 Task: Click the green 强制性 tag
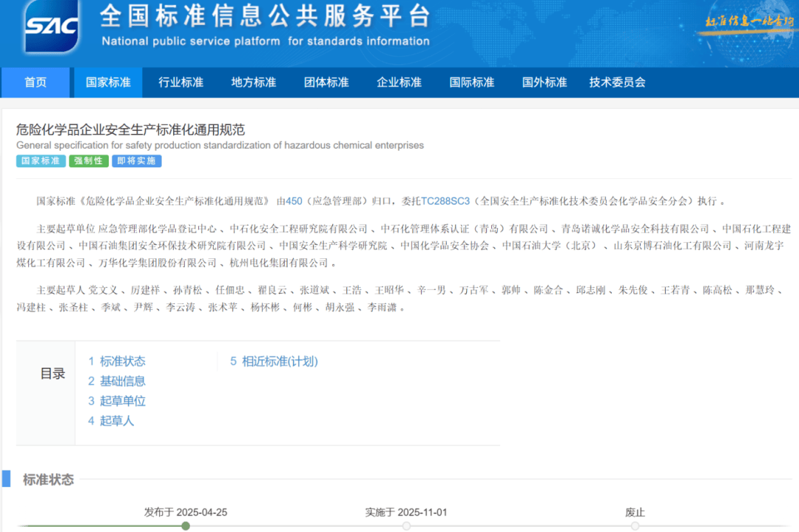89,161
